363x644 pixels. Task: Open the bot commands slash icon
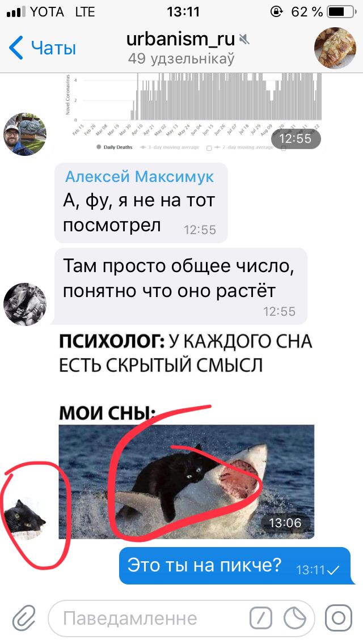tap(261, 618)
